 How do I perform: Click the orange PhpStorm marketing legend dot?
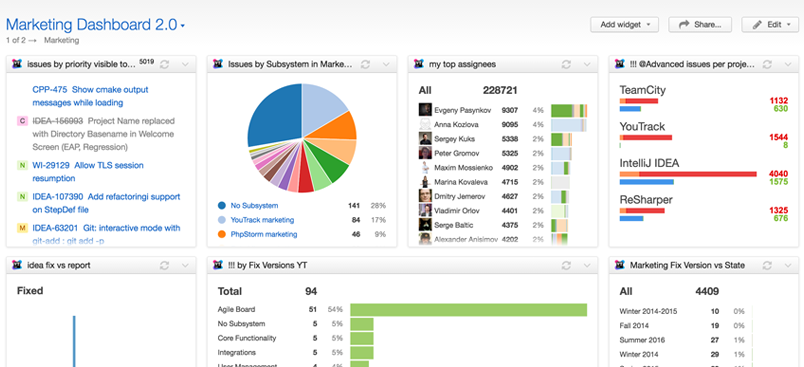coord(222,234)
